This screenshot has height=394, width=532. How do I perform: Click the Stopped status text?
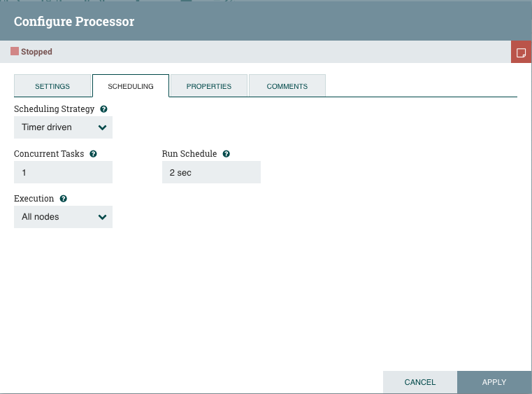36,52
